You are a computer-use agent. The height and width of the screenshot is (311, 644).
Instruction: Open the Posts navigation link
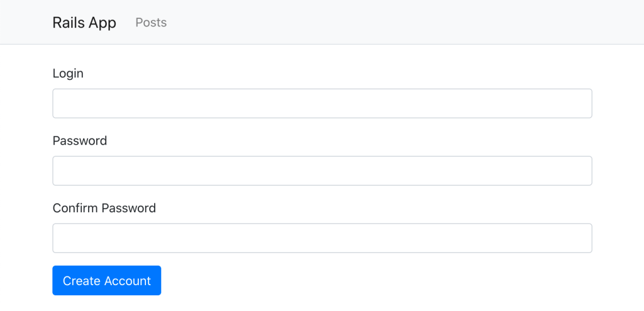coord(151,23)
